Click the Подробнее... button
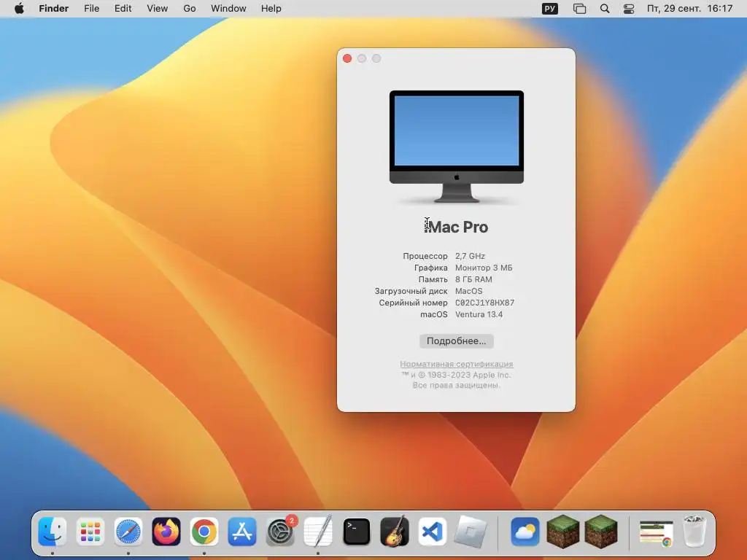The height and width of the screenshot is (560, 747). pos(457,341)
